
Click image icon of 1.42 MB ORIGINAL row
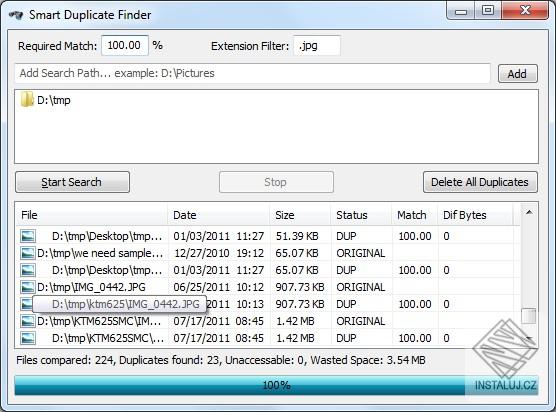(28, 321)
